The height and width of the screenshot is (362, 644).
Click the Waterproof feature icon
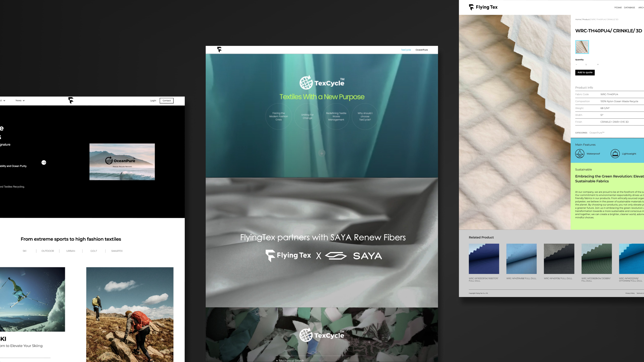580,154
